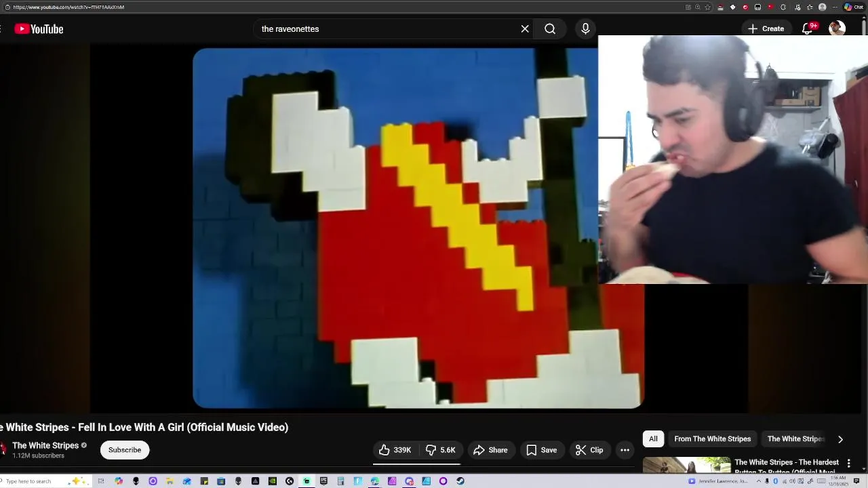Open the Jennifer Lawrence news widget
This screenshot has height=488, width=868.
(x=717, y=481)
